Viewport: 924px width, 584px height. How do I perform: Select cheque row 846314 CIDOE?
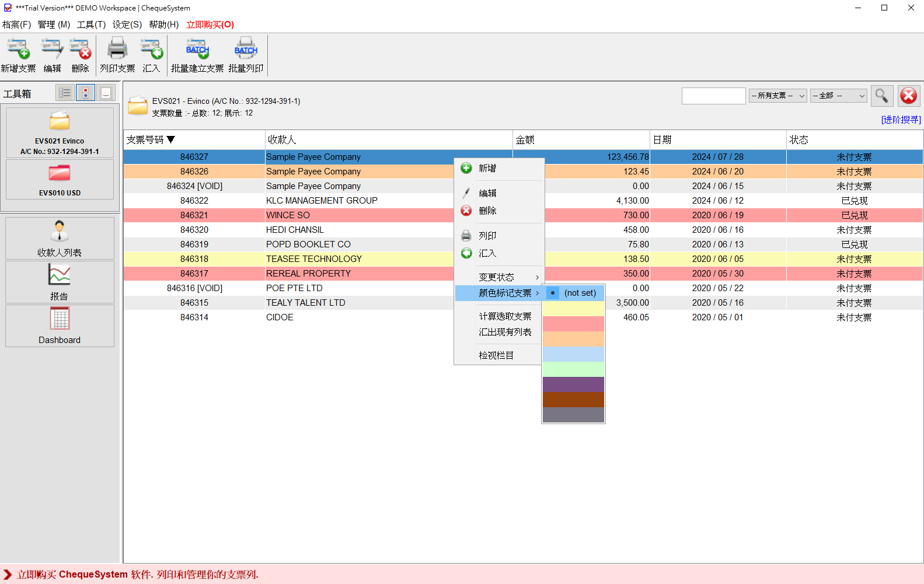[x=523, y=317]
